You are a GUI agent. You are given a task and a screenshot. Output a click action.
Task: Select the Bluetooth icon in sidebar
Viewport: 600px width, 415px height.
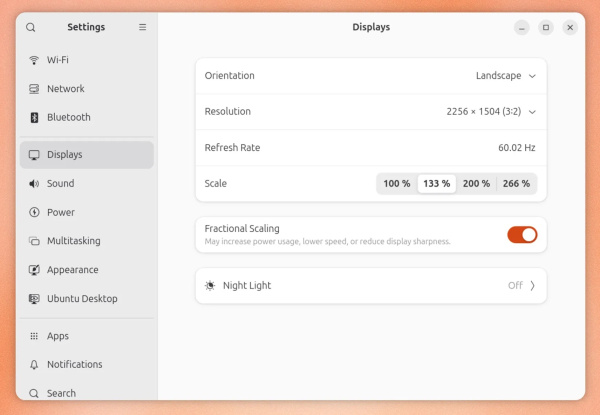coord(34,117)
